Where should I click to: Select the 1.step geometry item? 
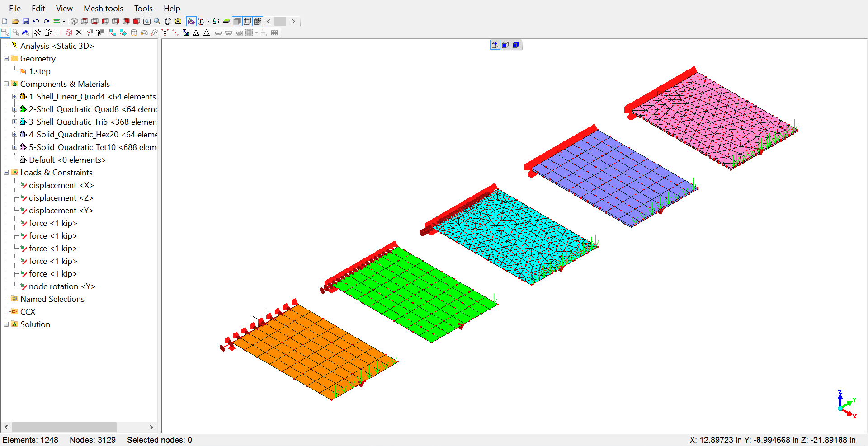pyautogui.click(x=40, y=71)
